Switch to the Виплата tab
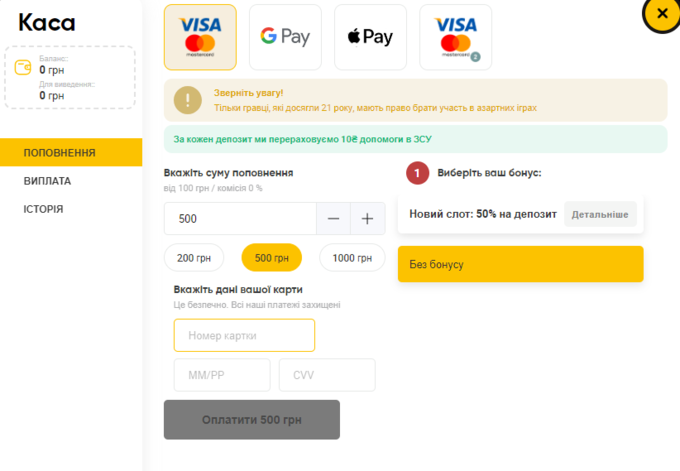 tap(48, 181)
